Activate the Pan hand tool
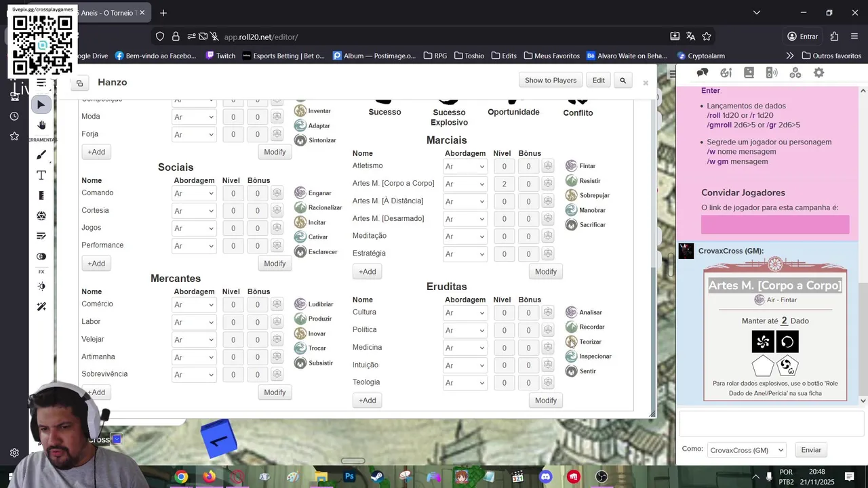 coord(41,125)
